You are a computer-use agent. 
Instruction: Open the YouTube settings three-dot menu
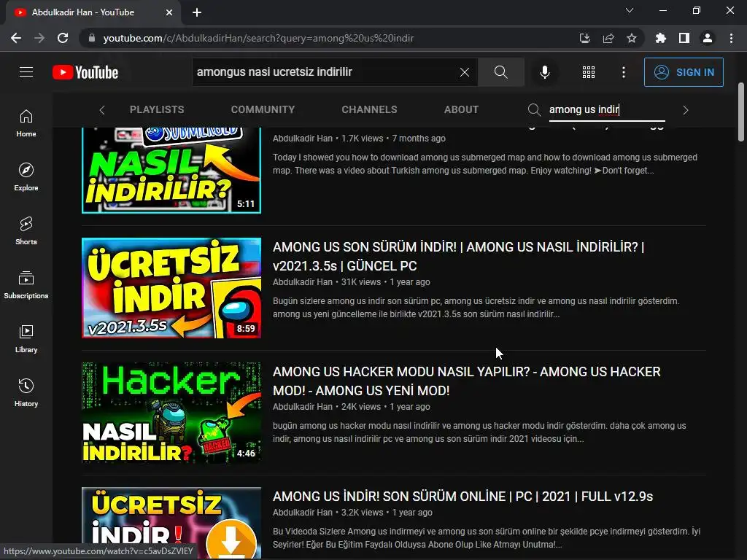tap(624, 72)
